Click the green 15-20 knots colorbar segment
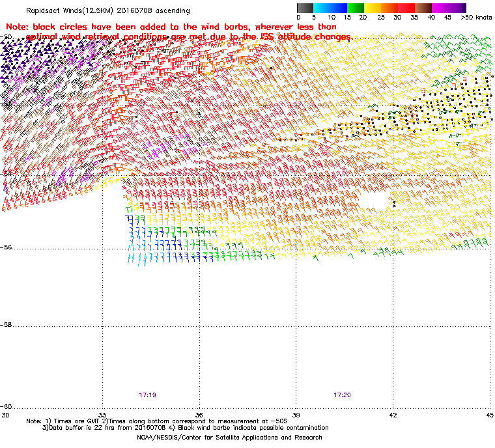495x448 pixels. pos(356,8)
